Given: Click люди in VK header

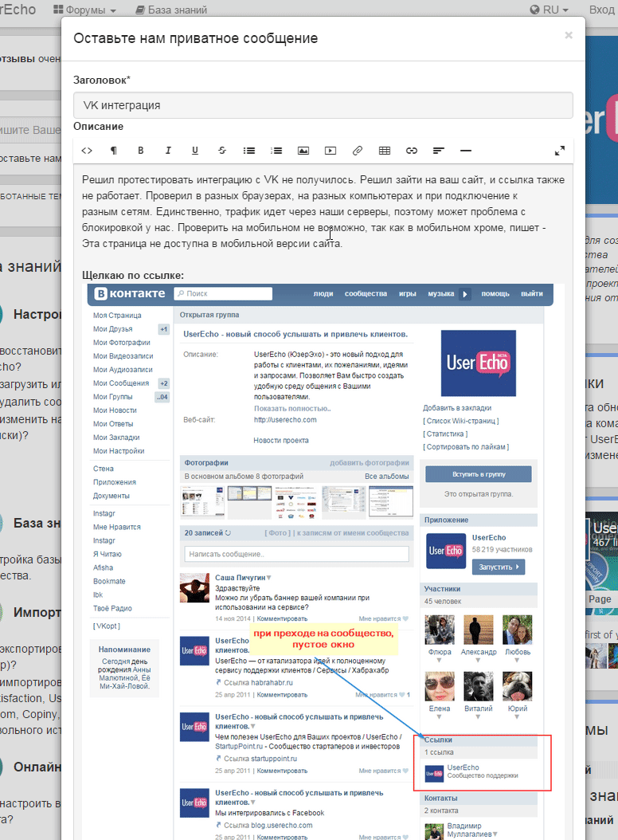Looking at the screenshot, I should [x=323, y=293].
